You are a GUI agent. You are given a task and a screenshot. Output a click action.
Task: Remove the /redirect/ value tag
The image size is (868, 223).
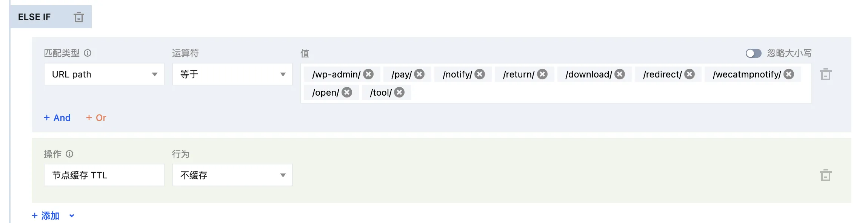[x=689, y=74]
